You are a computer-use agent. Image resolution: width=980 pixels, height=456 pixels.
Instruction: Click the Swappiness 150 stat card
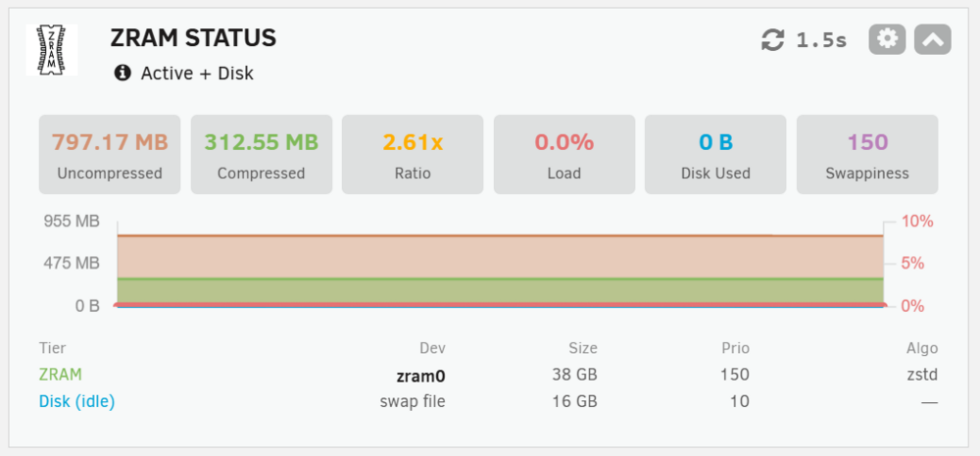(x=867, y=155)
